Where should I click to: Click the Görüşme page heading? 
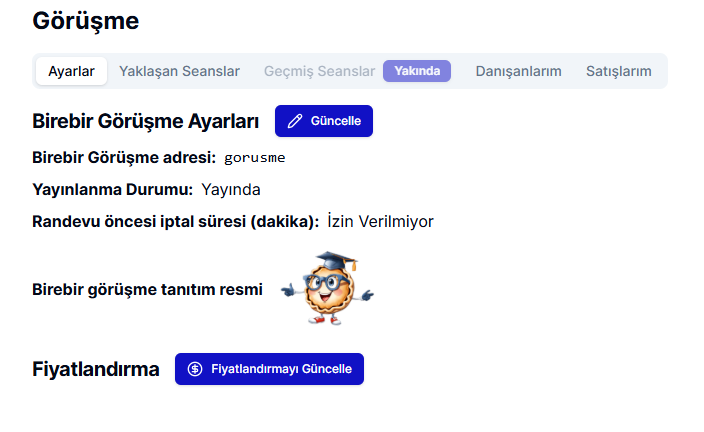[x=86, y=20]
